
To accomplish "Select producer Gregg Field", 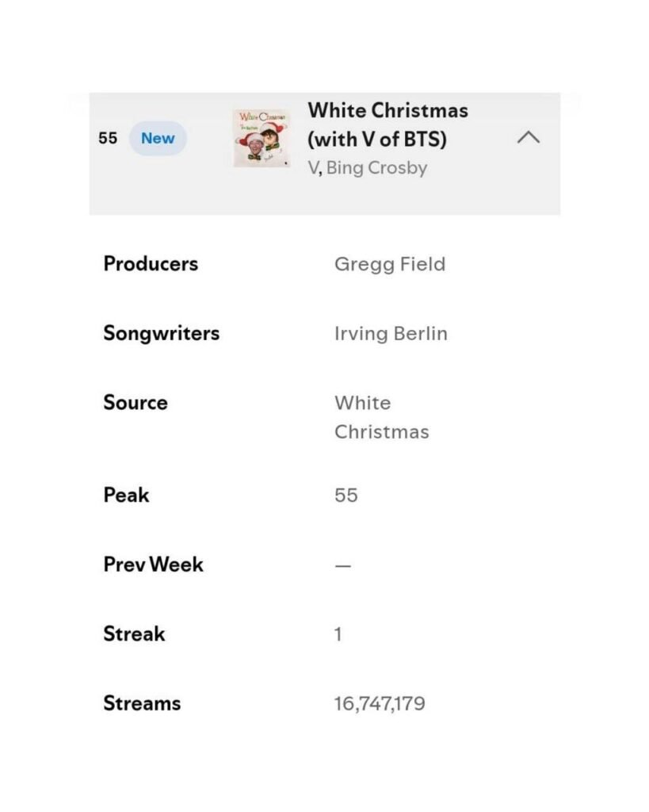I will point(390,264).
